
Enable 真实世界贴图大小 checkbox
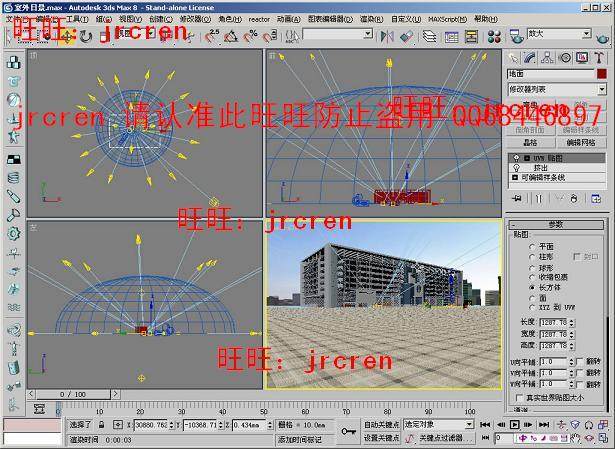tap(519, 398)
